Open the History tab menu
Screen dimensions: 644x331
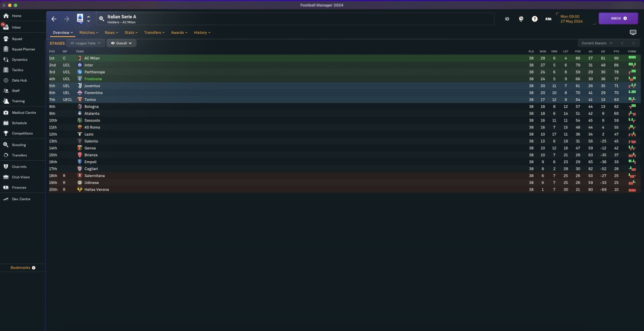point(202,32)
